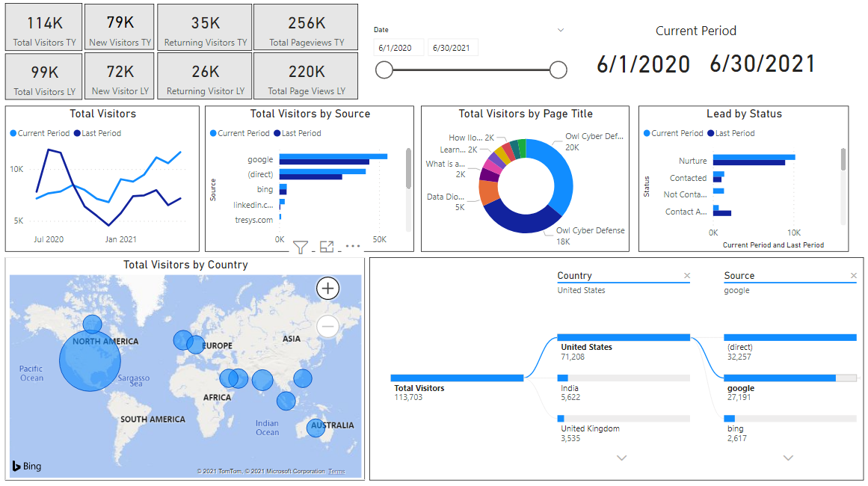Screen dimensions: 868x486
Task: Select Total Visitors LY card
Action: [x=44, y=76]
